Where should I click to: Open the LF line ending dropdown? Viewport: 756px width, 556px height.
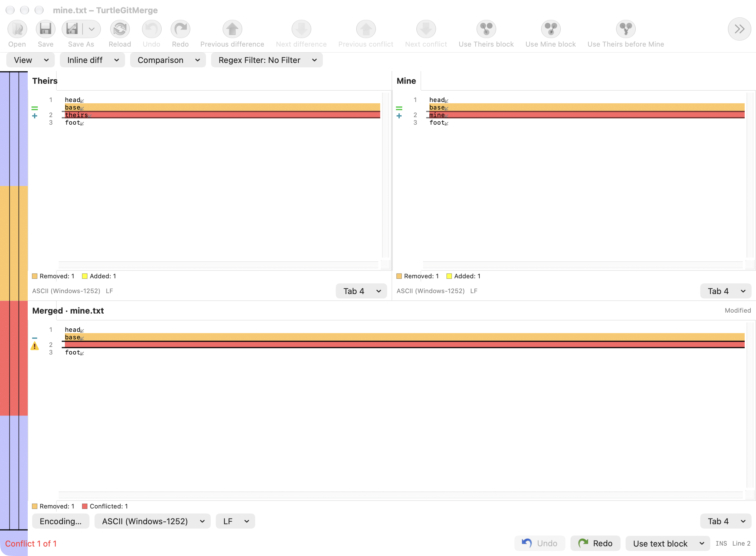click(235, 521)
